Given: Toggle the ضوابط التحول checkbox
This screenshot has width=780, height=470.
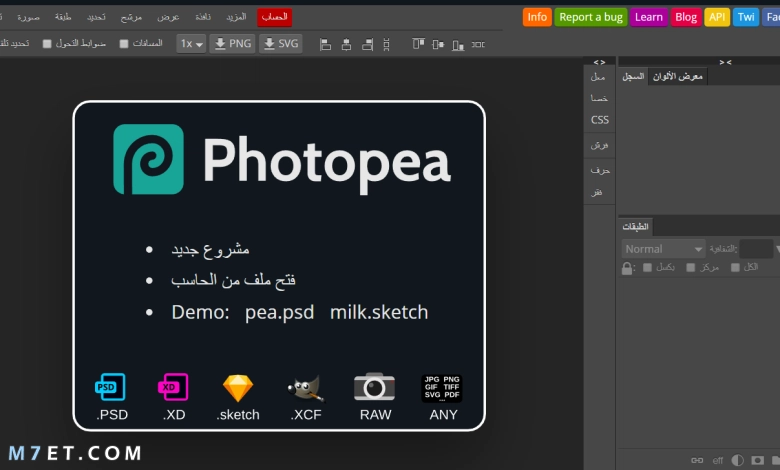Looking at the screenshot, I should pos(47,44).
